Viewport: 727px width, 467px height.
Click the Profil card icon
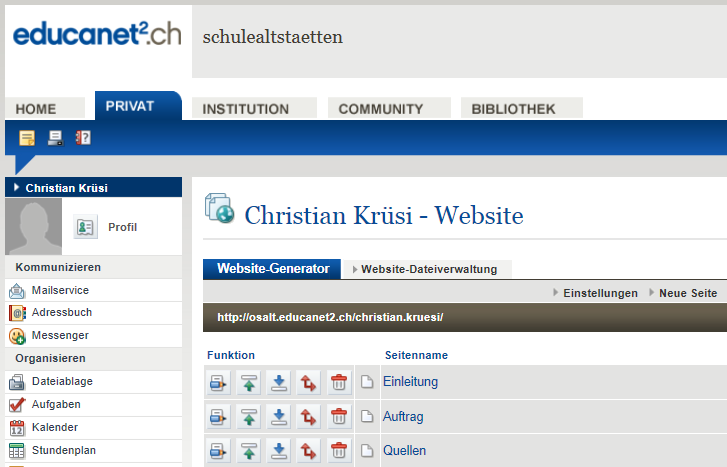[86, 227]
